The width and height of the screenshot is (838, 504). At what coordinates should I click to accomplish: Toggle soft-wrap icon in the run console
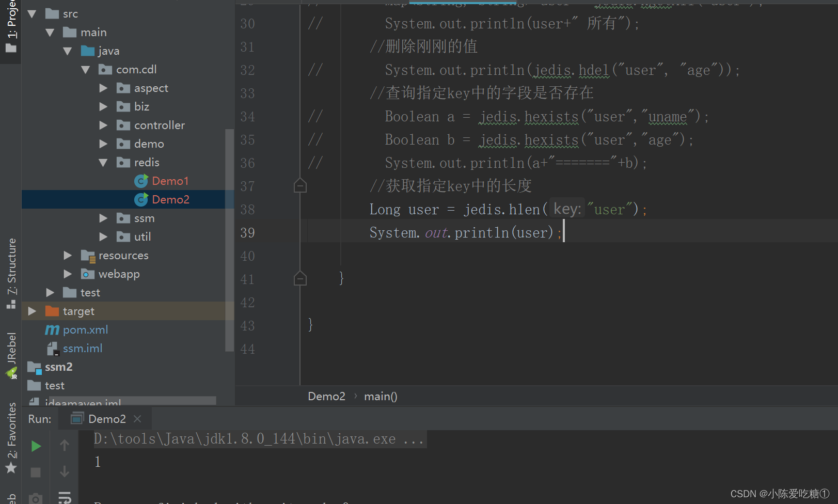click(65, 497)
